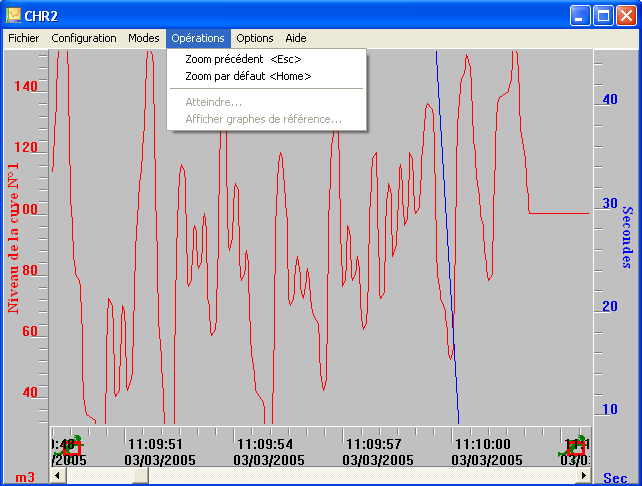Click the time label 11:09:57
Viewport: 642px width, 486px height.
[x=374, y=444]
